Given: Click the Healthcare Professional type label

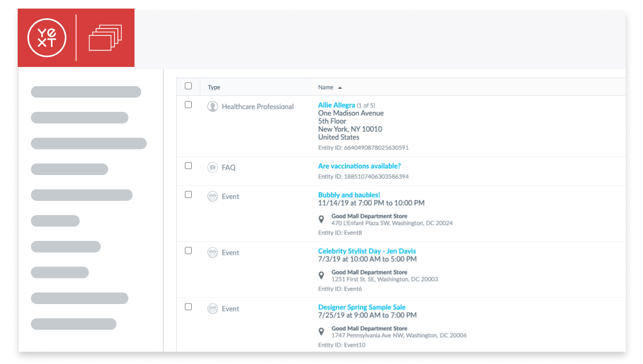Looking at the screenshot, I should pyautogui.click(x=258, y=107).
